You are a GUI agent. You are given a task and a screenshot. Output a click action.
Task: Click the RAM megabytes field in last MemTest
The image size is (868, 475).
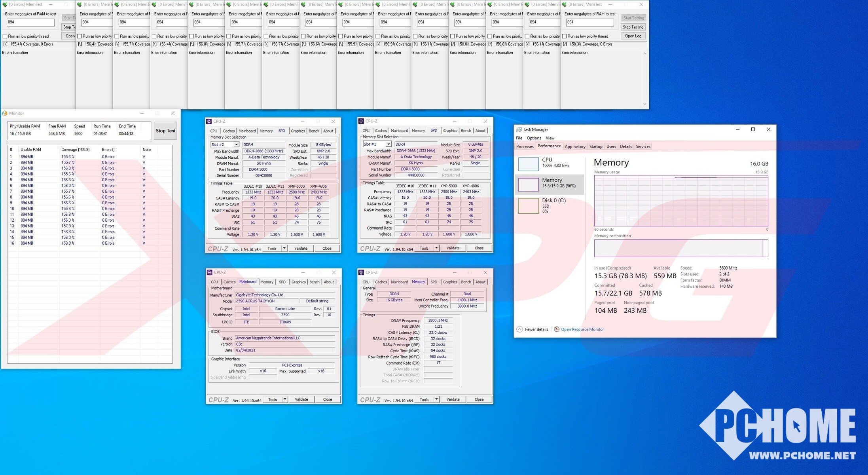click(589, 23)
